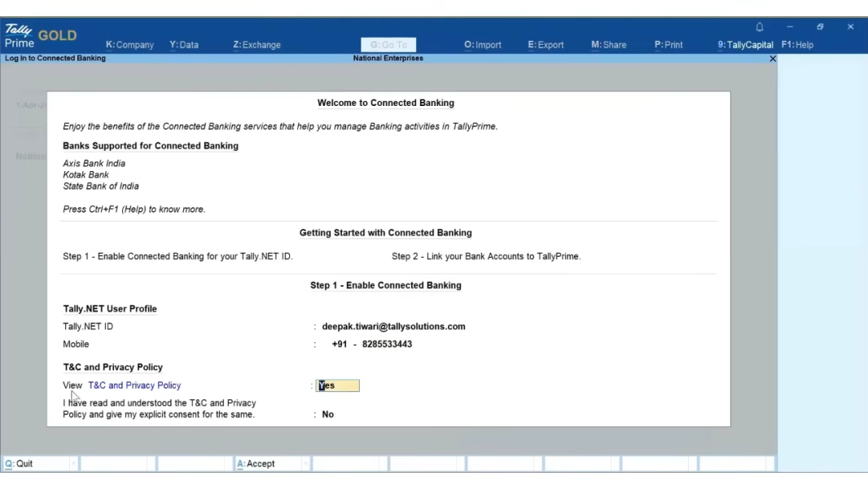The width and height of the screenshot is (868, 489).
Task: Open the M: Share menu
Action: click(609, 45)
